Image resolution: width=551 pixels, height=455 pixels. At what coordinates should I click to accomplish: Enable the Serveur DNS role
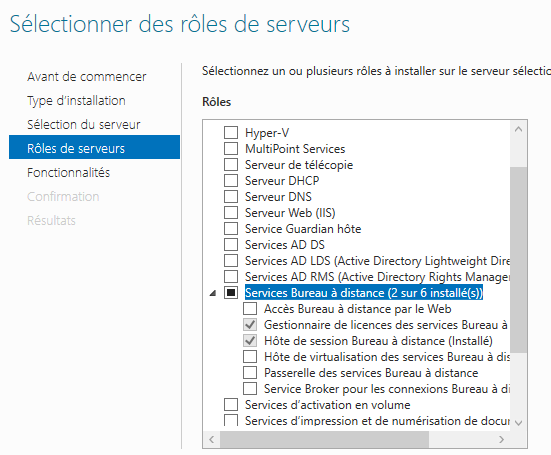(231, 196)
